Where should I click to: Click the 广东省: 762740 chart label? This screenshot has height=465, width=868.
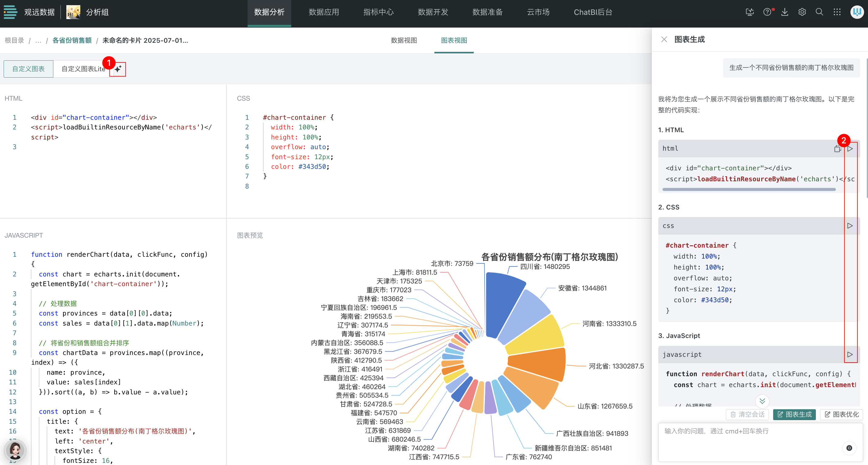[529, 457]
